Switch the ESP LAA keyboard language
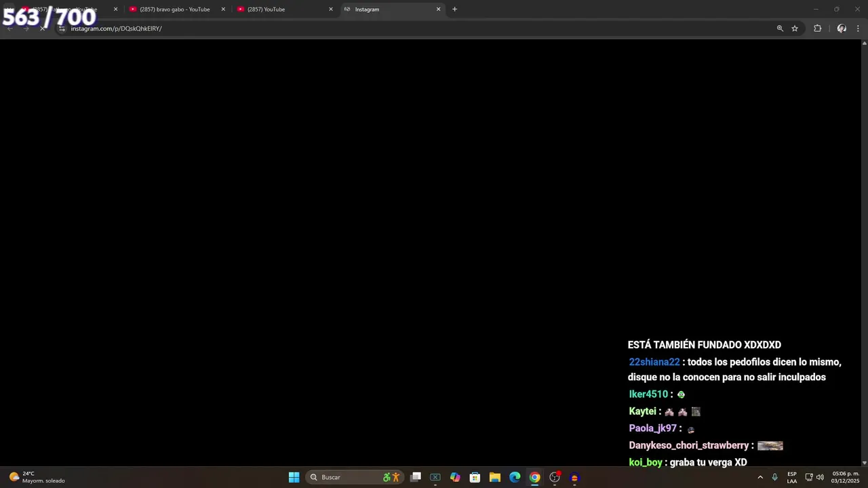 pos(792,477)
